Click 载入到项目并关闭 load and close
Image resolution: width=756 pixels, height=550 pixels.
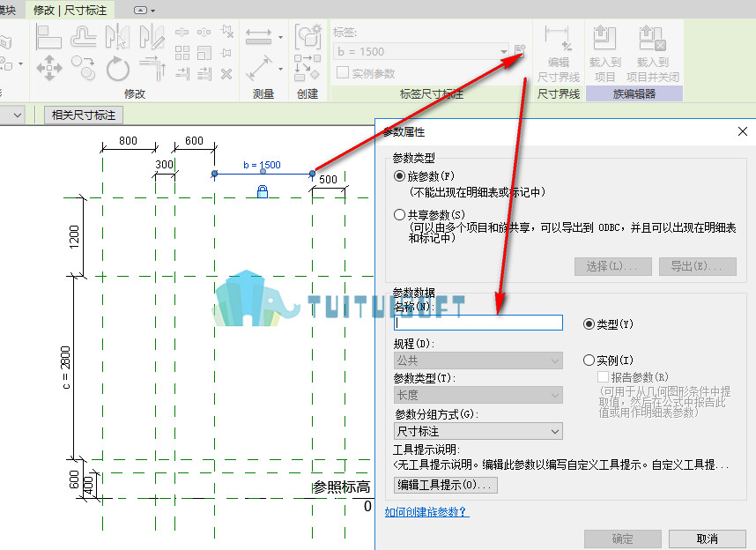pyautogui.click(x=652, y=54)
